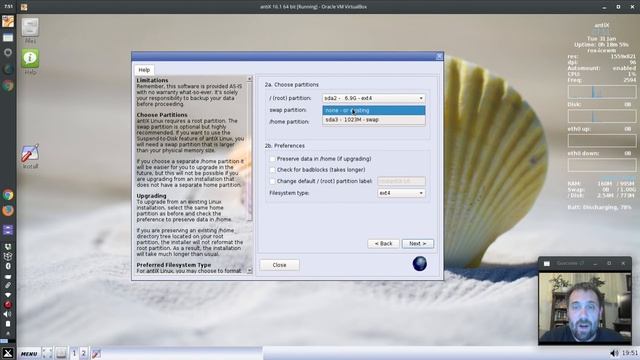This screenshot has height=360, width=640.
Task: Click the calendar-like icon in the host dock
Action: coord(8,38)
